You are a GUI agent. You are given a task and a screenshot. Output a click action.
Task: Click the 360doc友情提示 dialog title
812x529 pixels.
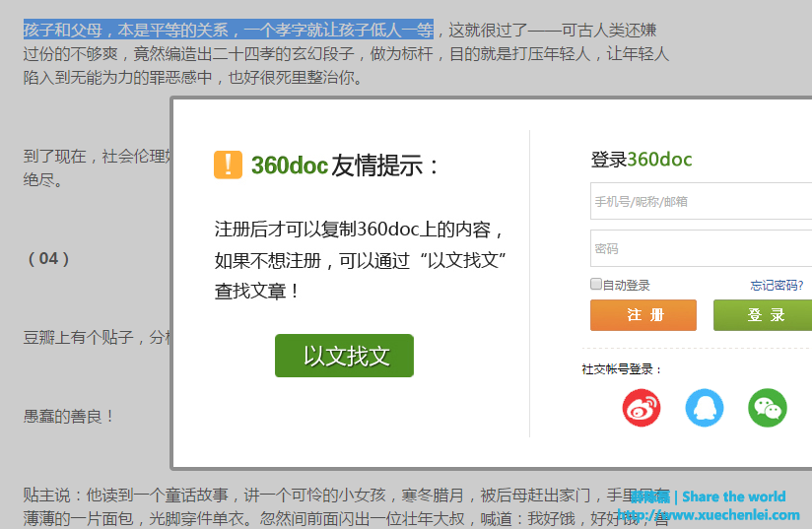(x=344, y=165)
